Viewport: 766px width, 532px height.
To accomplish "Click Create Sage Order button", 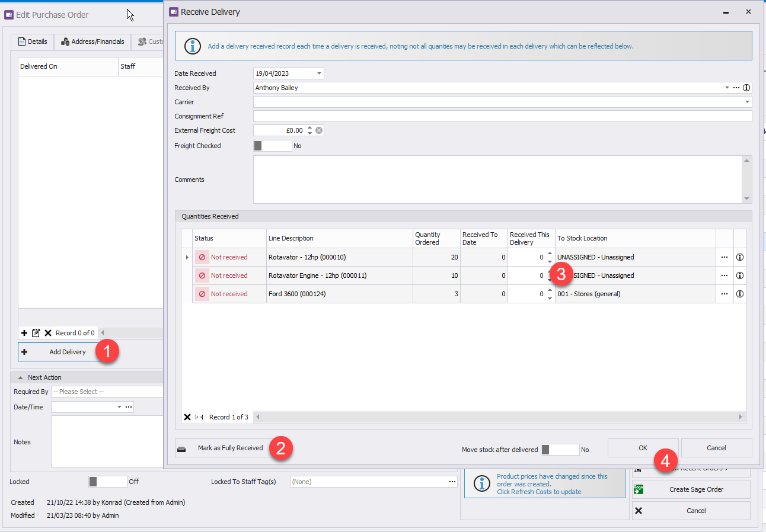I will pos(691,489).
